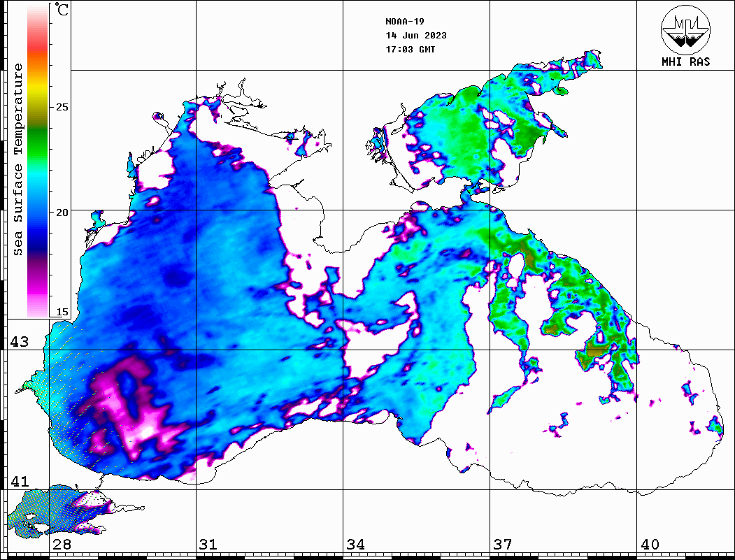Screen dimensions: 735x560
Task: Click the 'Sea Surface Temperature' vertical label
Action: 17,159
